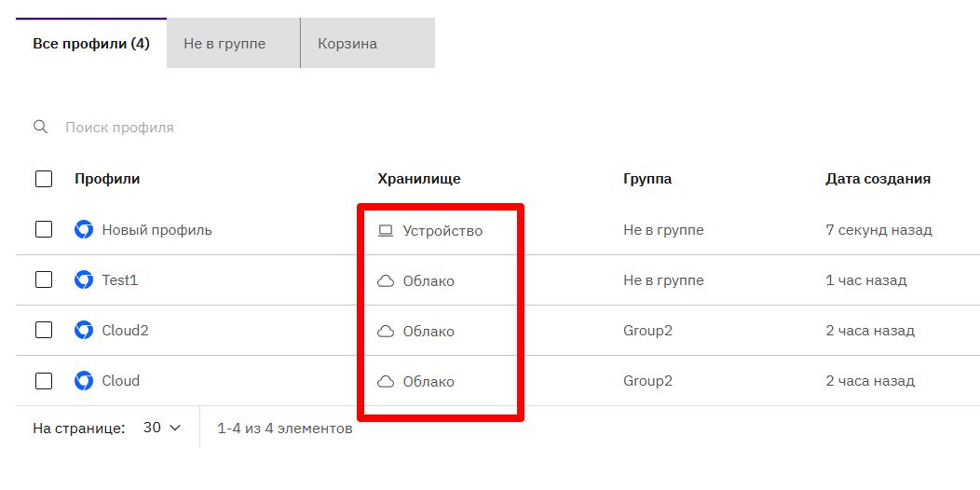The image size is (980, 490).
Task: Click the cloud storage icon in Test1 row
Action: [x=386, y=281]
